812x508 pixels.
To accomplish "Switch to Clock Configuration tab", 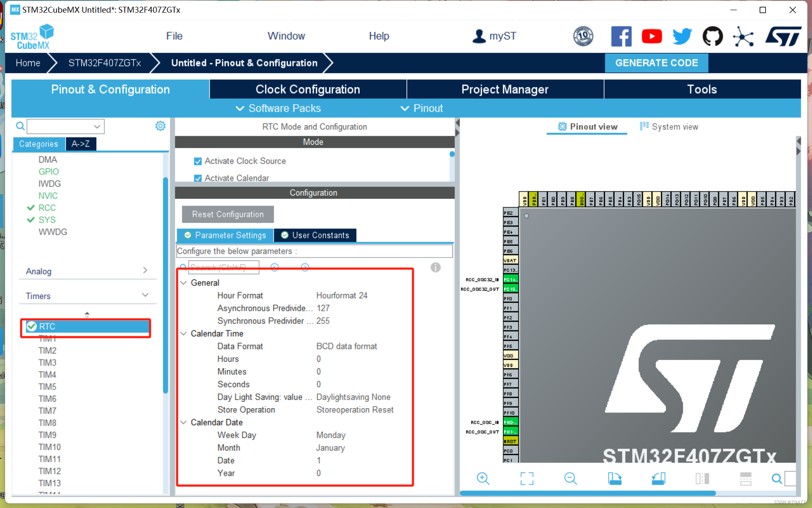I will [308, 89].
